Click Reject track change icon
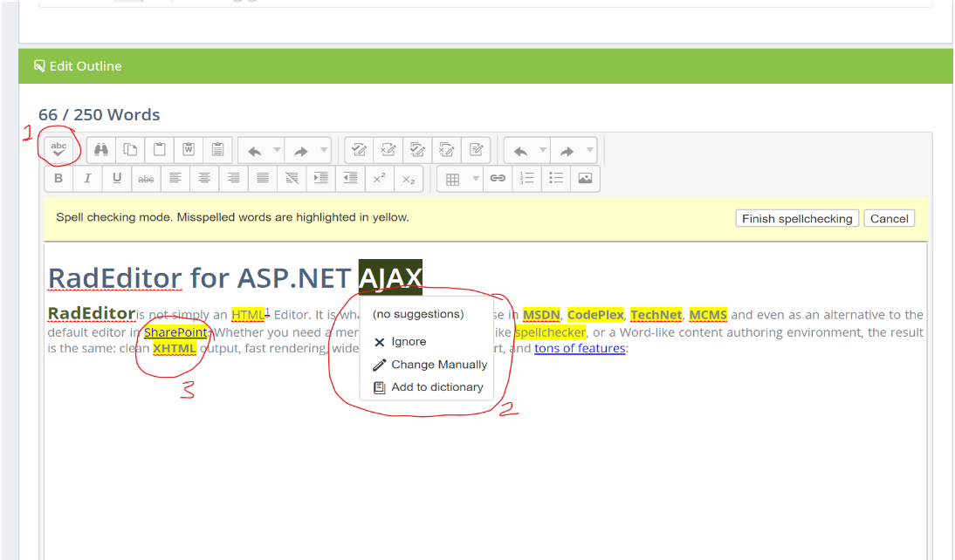Screen dimensions: 955x560 click(388, 150)
